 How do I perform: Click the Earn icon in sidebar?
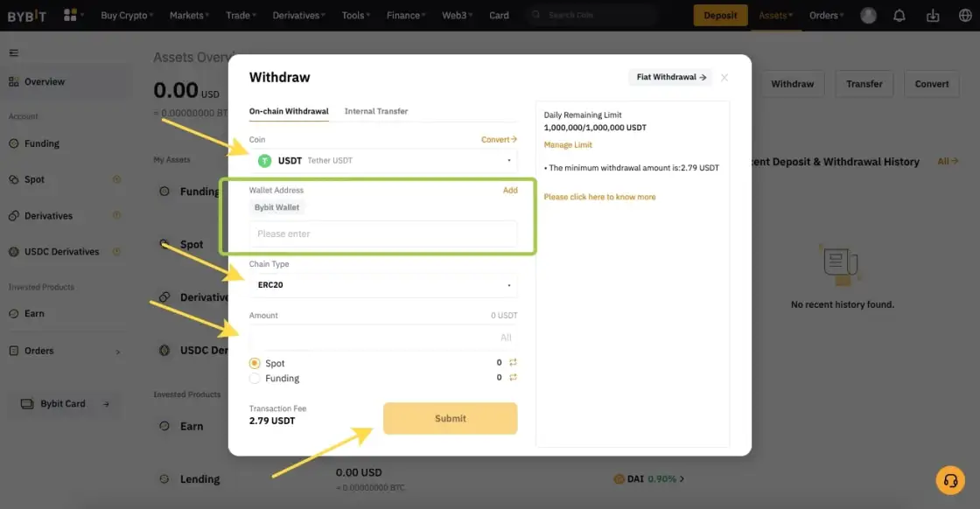[x=14, y=313]
